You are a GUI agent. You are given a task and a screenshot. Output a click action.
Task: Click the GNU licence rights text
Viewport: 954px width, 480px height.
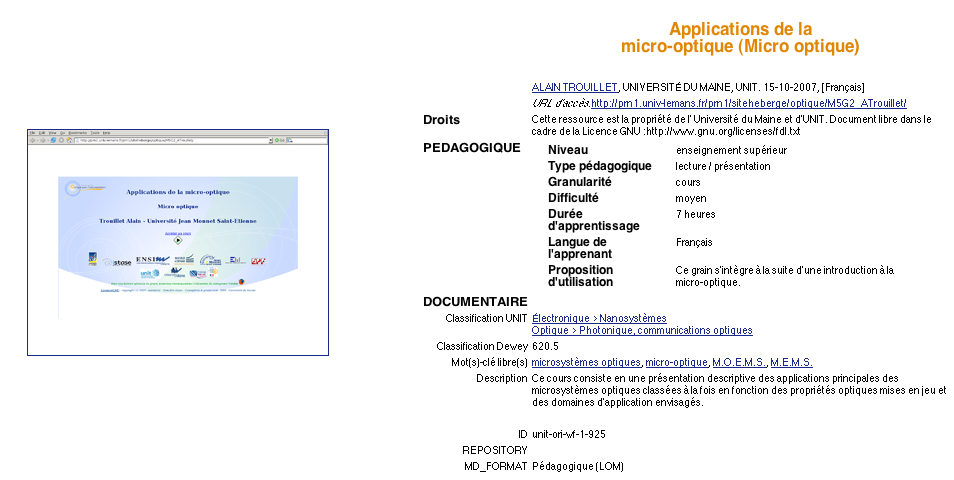[x=731, y=125]
